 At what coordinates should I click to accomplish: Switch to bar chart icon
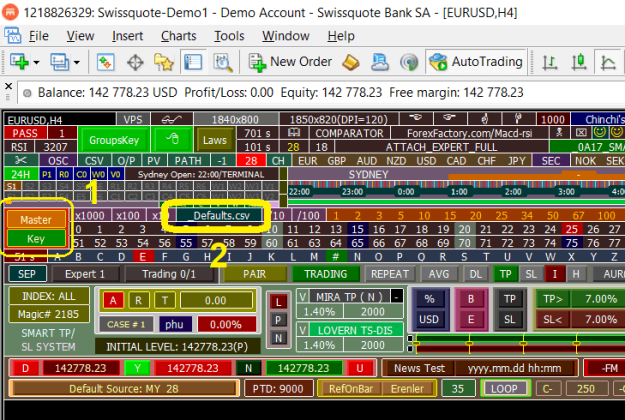pos(550,63)
